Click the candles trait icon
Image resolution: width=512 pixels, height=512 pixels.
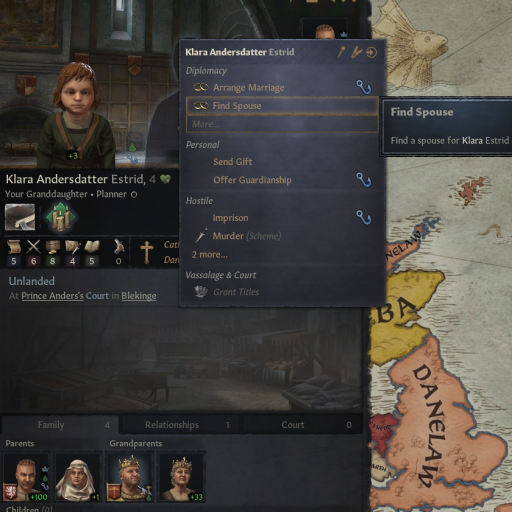click(60, 217)
